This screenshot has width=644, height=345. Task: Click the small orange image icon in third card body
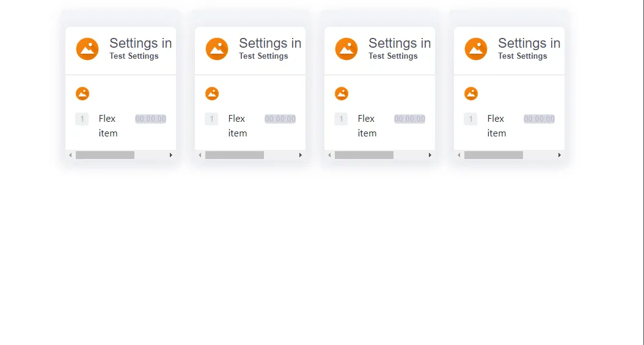pos(342,94)
